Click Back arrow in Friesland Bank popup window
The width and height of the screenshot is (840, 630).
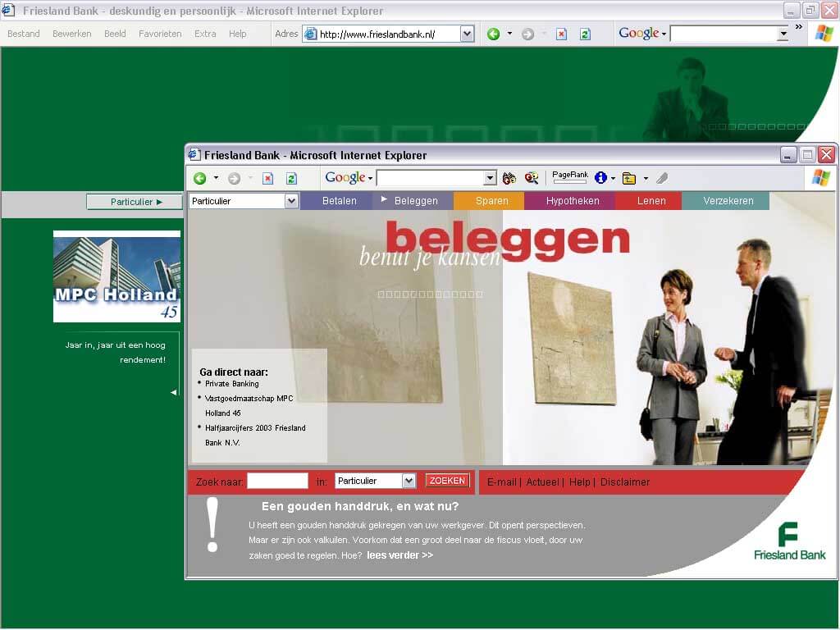200,178
